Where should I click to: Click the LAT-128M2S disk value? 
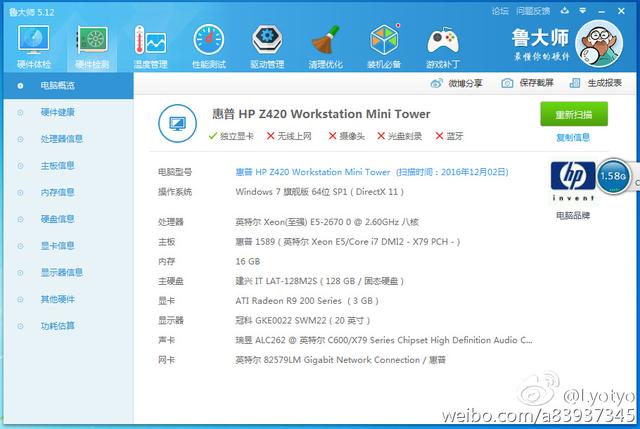(x=320, y=281)
